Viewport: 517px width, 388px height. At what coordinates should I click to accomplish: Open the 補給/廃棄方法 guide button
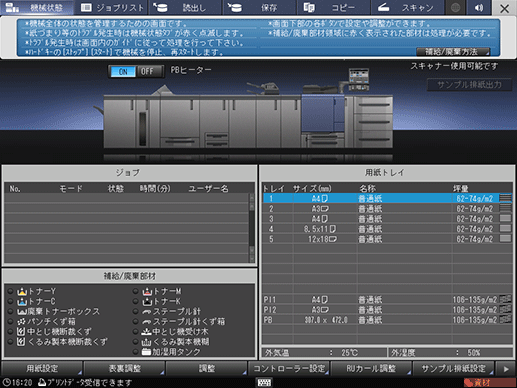pos(453,52)
